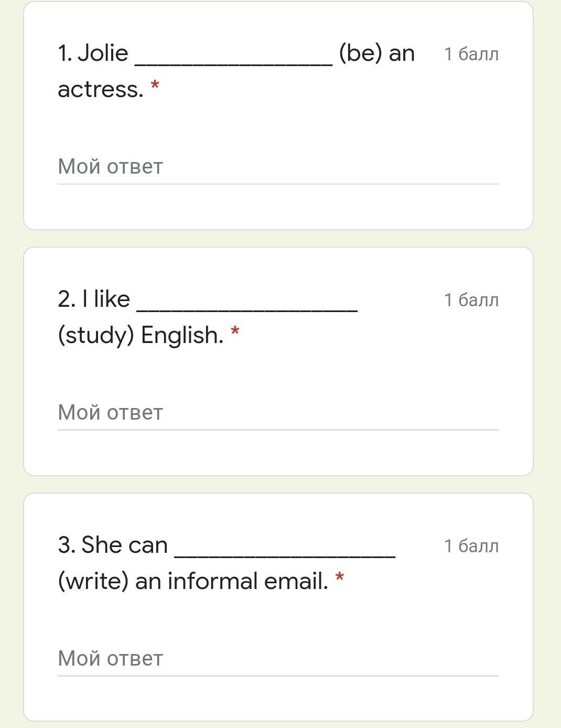Select the answer field for "She can" question
Screen dimensions: 561x728
point(278,659)
